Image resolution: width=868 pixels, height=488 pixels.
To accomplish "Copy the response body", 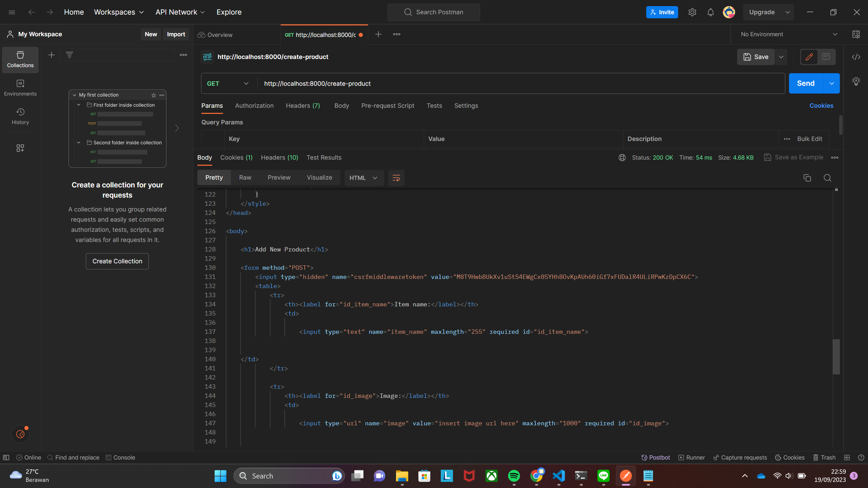I will 807,178.
